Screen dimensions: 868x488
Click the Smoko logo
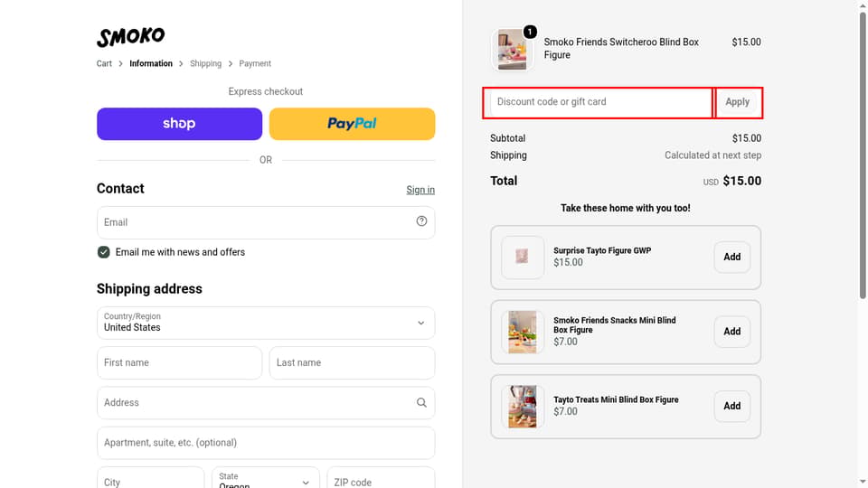pos(130,37)
